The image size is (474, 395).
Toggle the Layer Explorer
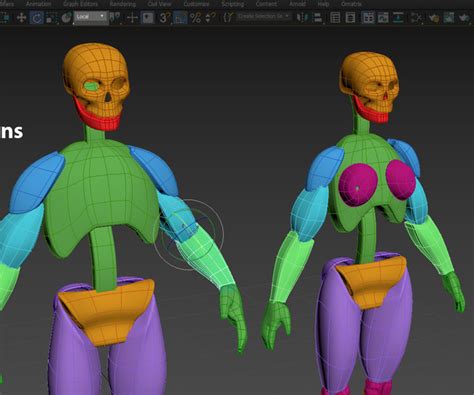pyautogui.click(x=350, y=17)
